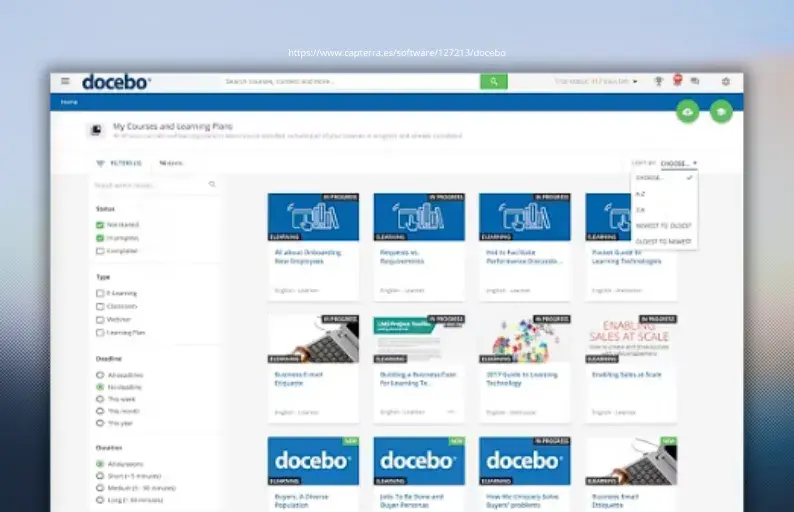794x512 pixels.
Task: Open the hamburger main menu
Action: (x=65, y=81)
